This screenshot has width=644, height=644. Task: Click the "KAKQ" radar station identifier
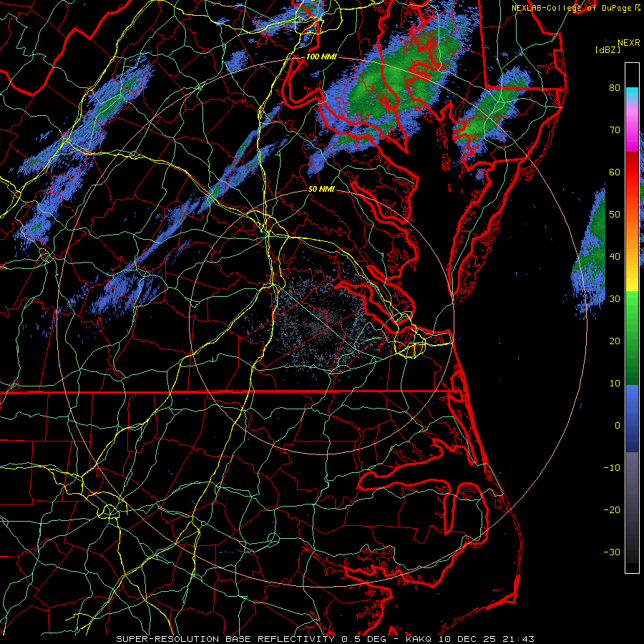click(420, 639)
